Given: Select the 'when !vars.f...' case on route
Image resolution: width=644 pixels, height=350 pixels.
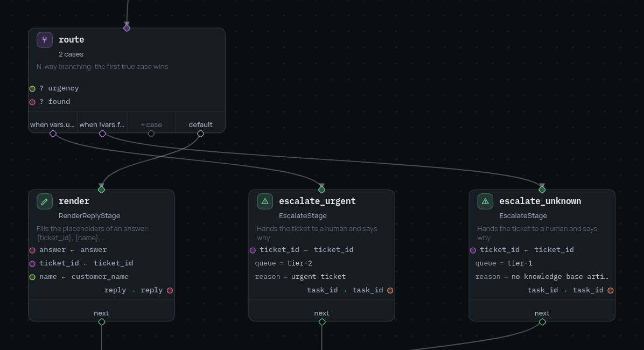Looking at the screenshot, I should 102,124.
